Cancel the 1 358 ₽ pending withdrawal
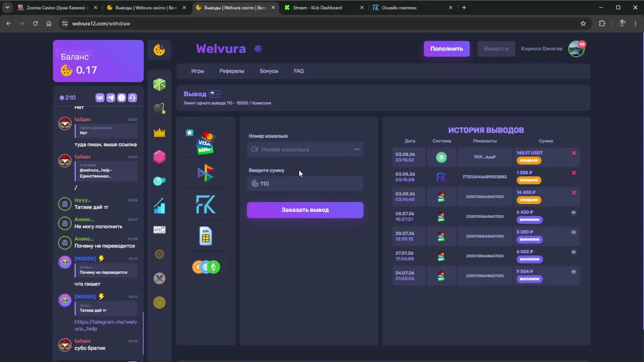 (x=574, y=173)
